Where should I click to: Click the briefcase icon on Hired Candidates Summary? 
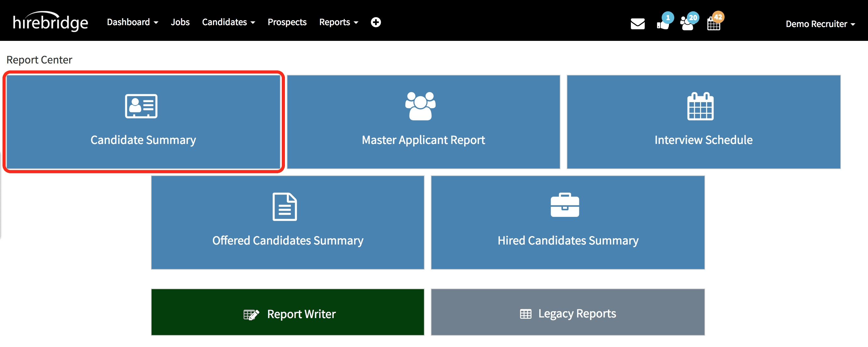(565, 206)
